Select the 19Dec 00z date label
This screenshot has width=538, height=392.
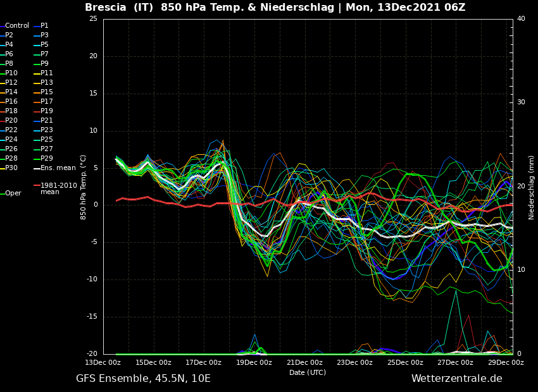coord(254,362)
